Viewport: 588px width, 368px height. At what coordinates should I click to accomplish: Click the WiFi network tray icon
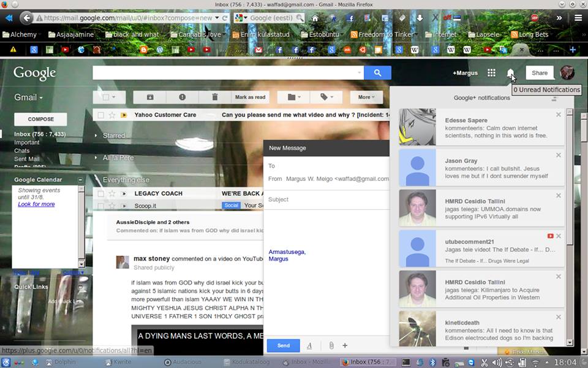[x=537, y=362]
